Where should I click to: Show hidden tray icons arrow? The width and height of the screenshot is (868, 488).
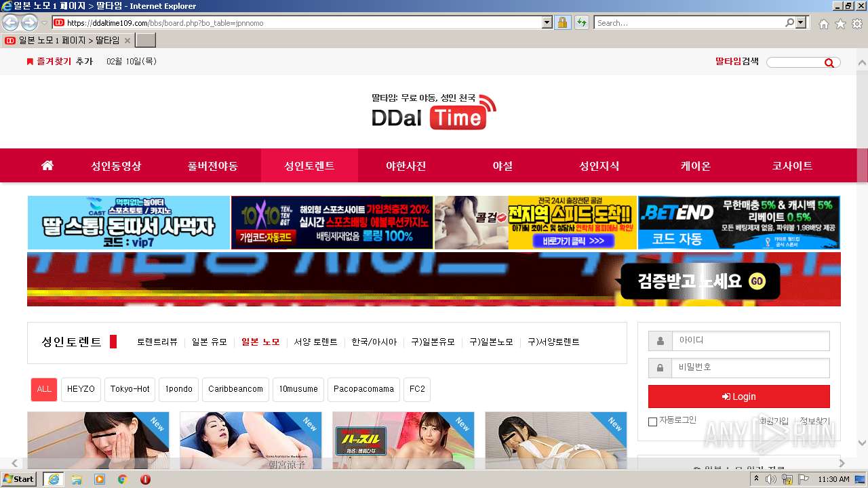tap(757, 479)
